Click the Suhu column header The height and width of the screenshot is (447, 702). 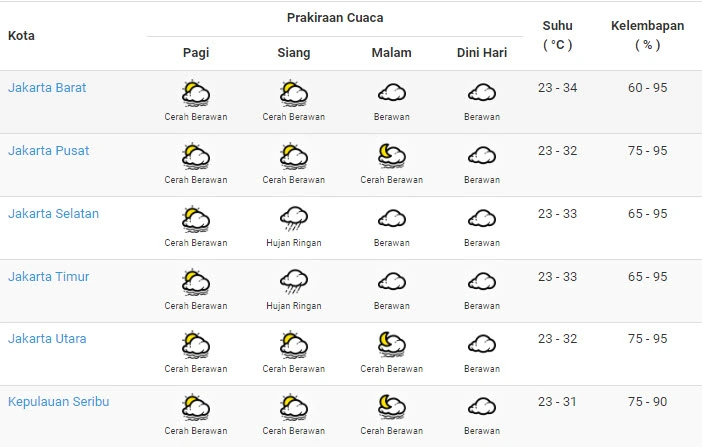[557, 35]
